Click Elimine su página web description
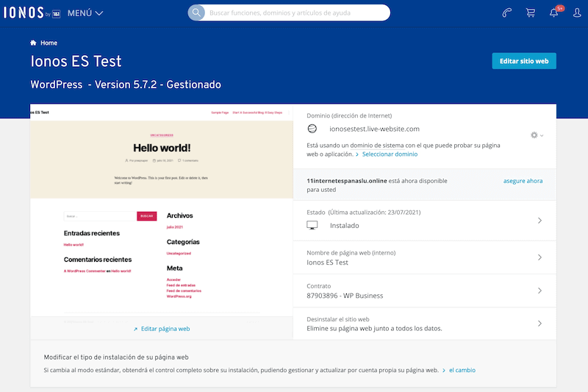 coord(374,329)
